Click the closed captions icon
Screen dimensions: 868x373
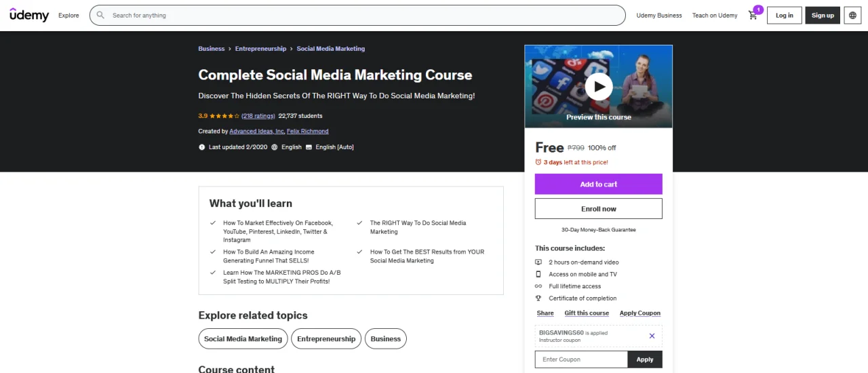pyautogui.click(x=309, y=147)
